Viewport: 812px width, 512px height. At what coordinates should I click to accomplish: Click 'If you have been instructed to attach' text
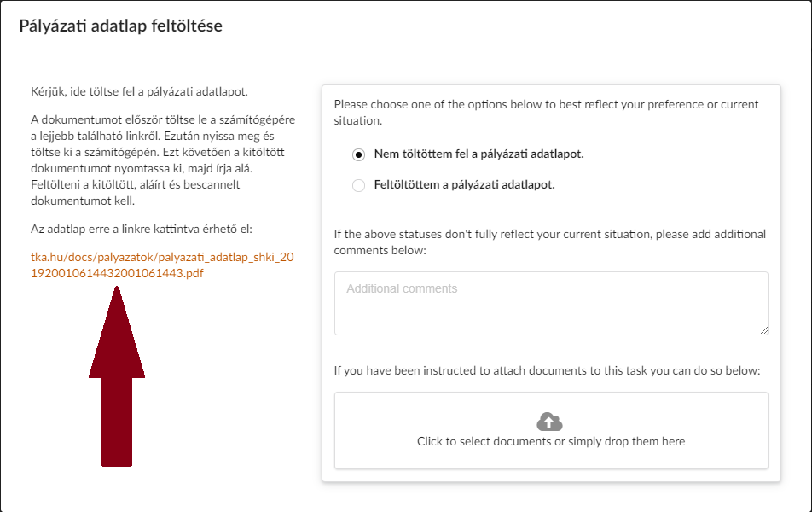[x=547, y=371]
